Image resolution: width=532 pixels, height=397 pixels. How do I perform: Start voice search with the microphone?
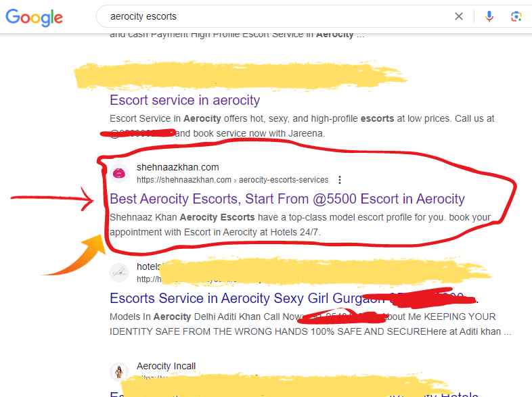pyautogui.click(x=489, y=16)
